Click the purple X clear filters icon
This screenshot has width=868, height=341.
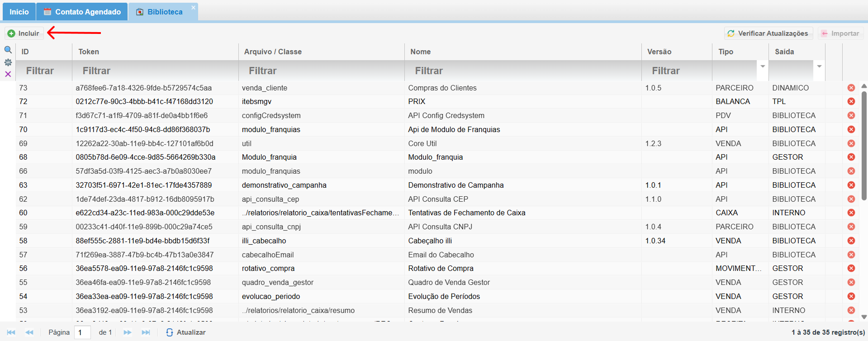pos(8,74)
